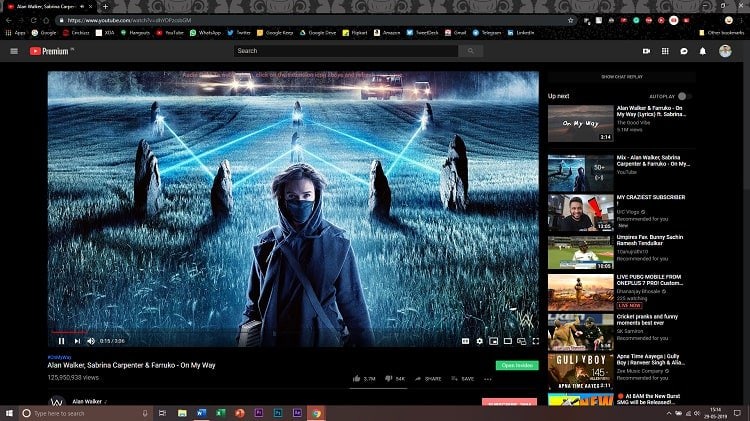Image resolution: width=750 pixels, height=421 pixels.
Task: Click the search magnifier button
Action: (471, 51)
